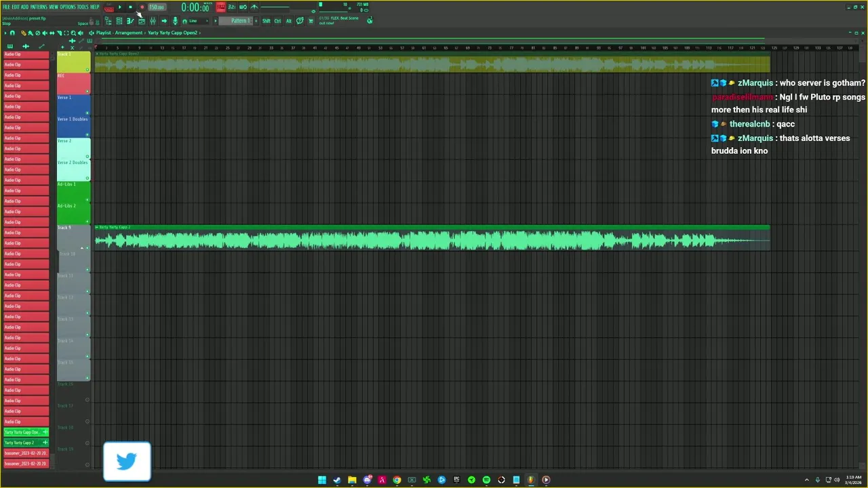Select the Yarty Yarty Capp 2 audio clip

(432, 238)
